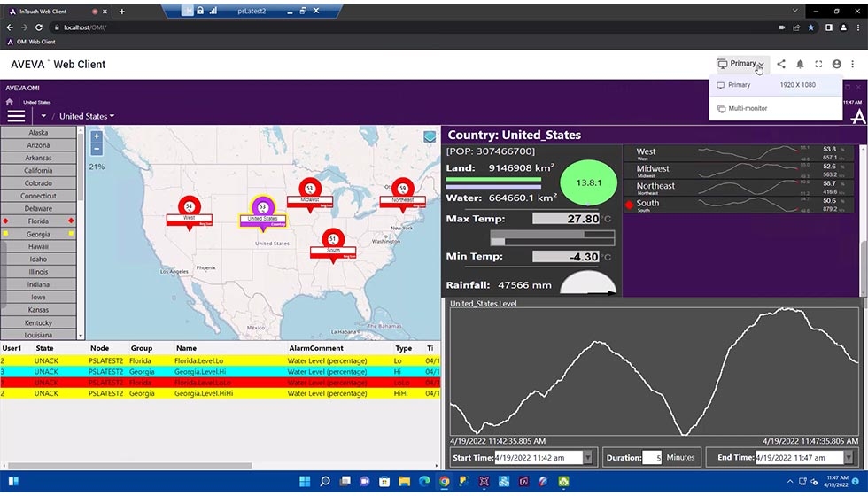Click the California state button
The height and width of the screenshot is (496, 868).
pyautogui.click(x=38, y=170)
